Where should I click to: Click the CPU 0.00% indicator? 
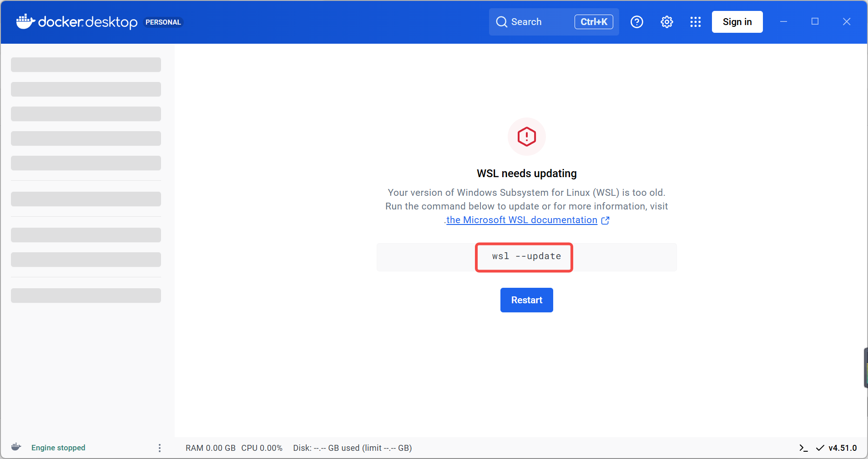262,448
